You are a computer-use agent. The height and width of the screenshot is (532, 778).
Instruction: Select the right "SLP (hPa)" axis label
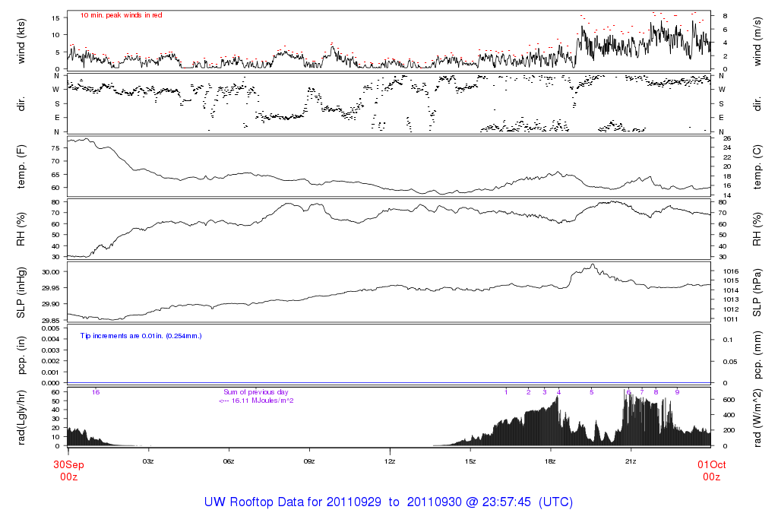[757, 292]
